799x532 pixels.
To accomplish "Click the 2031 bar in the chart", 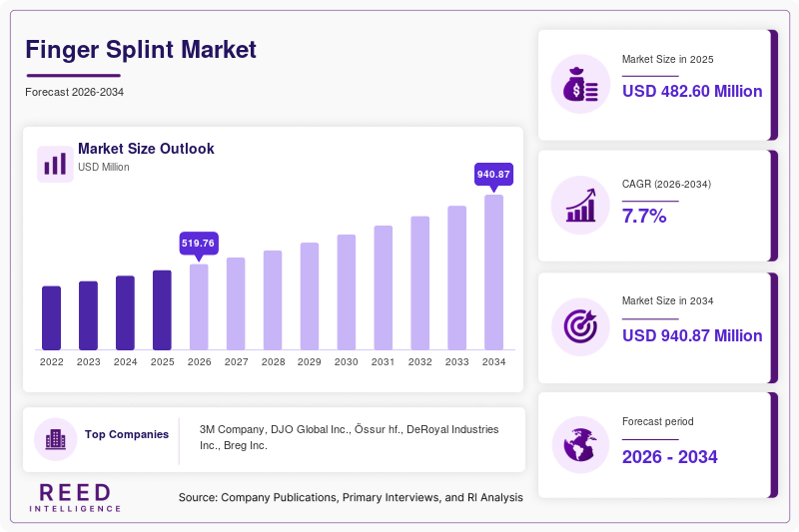I will 384,288.
